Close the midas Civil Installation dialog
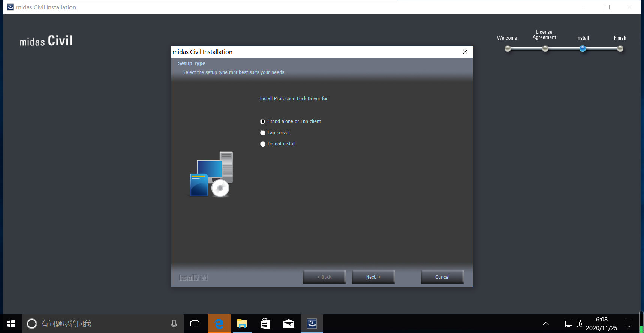Image resolution: width=644 pixels, height=333 pixels. tap(465, 52)
